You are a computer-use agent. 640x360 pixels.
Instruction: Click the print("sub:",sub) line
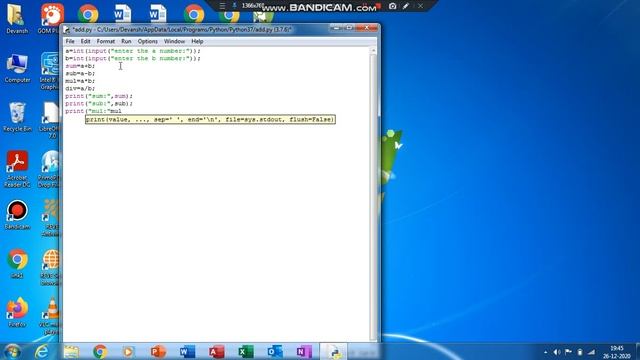99,103
